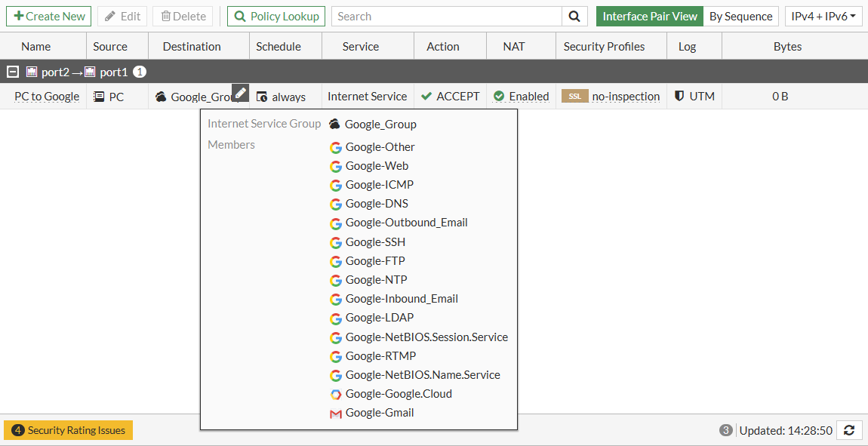Click the search magnifier button
This screenshot has height=446, width=868.
tap(574, 16)
